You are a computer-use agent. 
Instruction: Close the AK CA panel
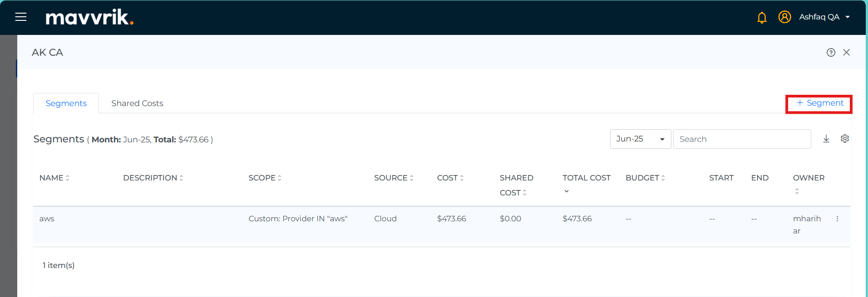[846, 53]
